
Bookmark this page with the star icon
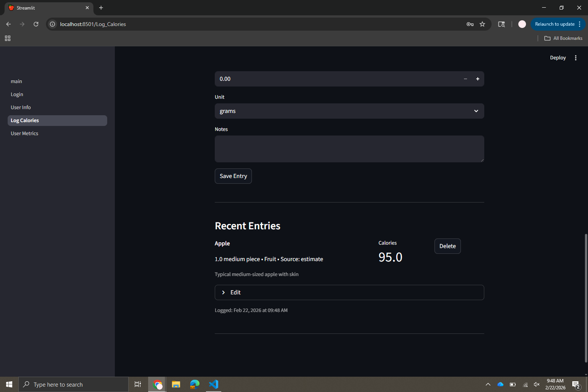(482, 24)
